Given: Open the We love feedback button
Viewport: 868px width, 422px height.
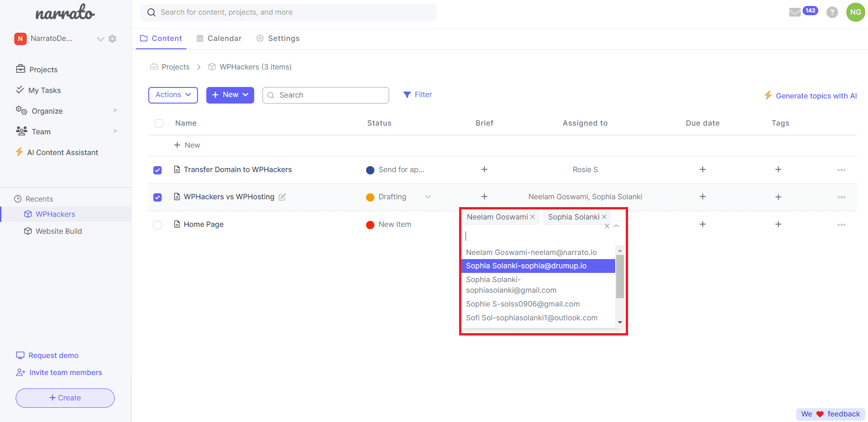Looking at the screenshot, I should tap(830, 414).
